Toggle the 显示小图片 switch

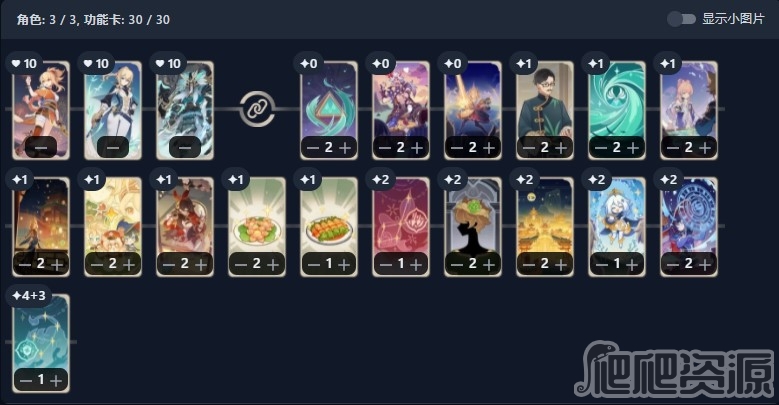pos(681,19)
